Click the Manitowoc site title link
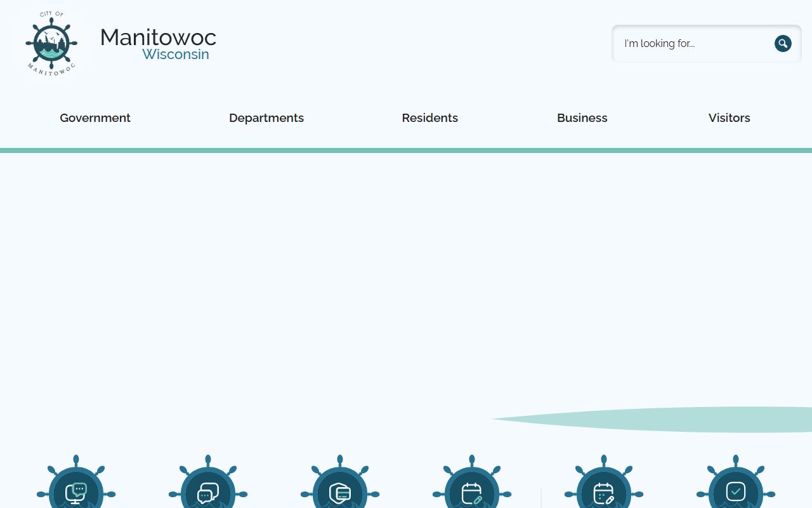The width and height of the screenshot is (812, 508). [158, 37]
